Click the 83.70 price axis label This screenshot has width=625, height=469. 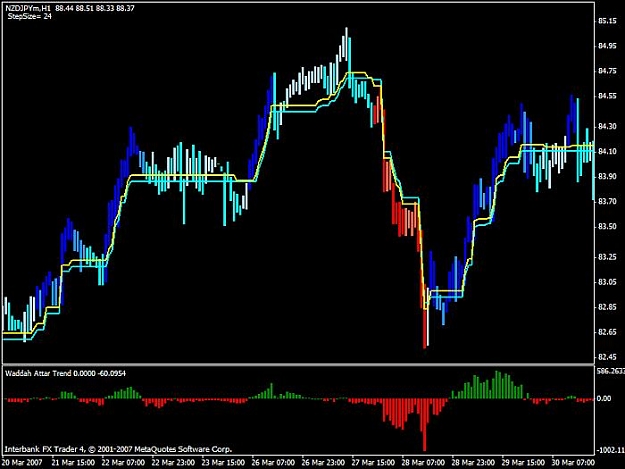tap(607, 202)
